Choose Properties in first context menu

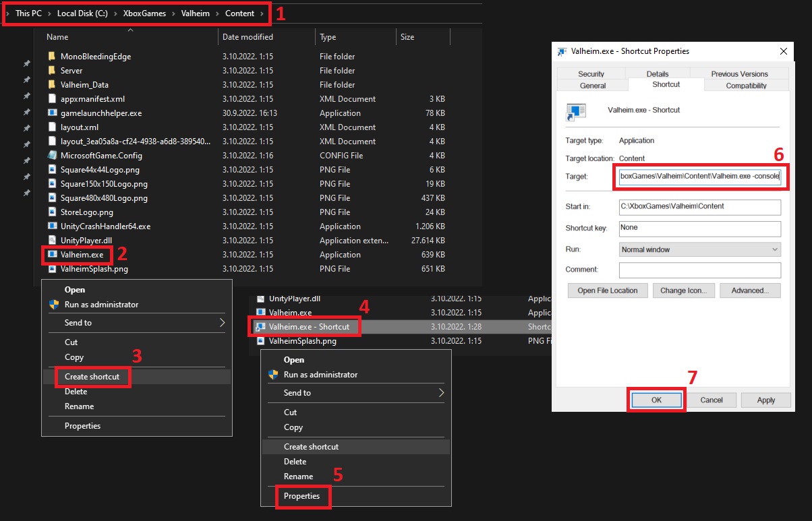[136, 426]
